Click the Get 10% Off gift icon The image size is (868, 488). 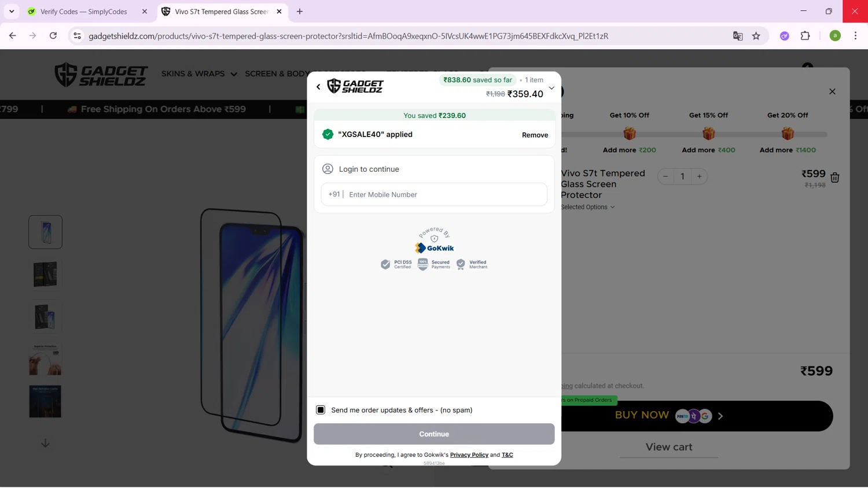click(x=630, y=134)
